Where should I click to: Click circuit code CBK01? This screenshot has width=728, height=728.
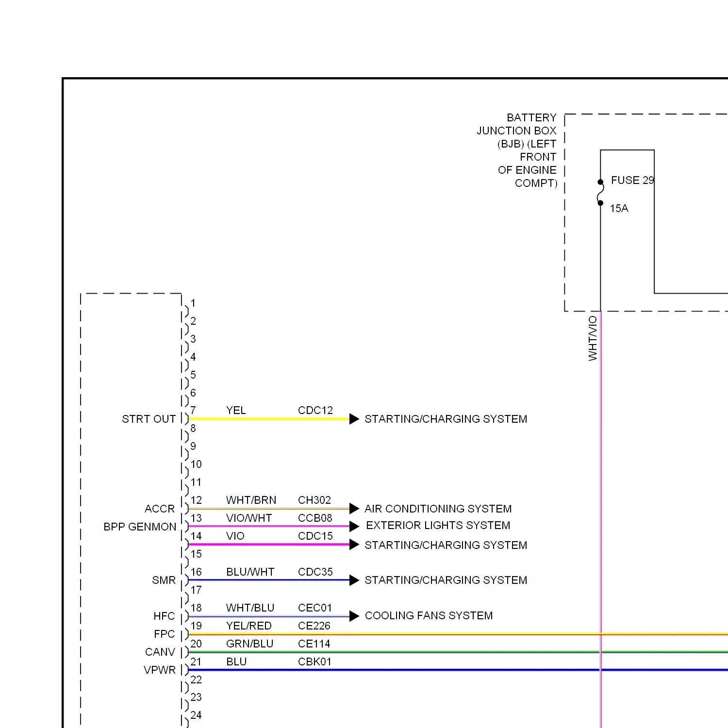pyautogui.click(x=314, y=662)
